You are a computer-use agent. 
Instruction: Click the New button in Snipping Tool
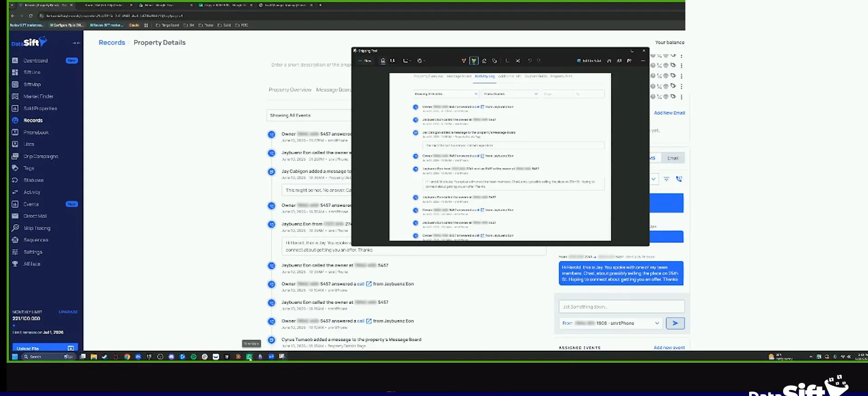click(x=365, y=61)
